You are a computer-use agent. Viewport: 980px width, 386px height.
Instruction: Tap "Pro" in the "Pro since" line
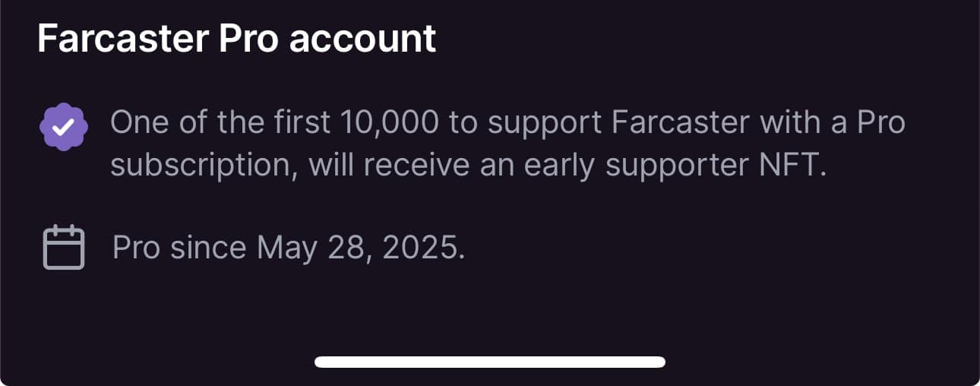point(137,248)
